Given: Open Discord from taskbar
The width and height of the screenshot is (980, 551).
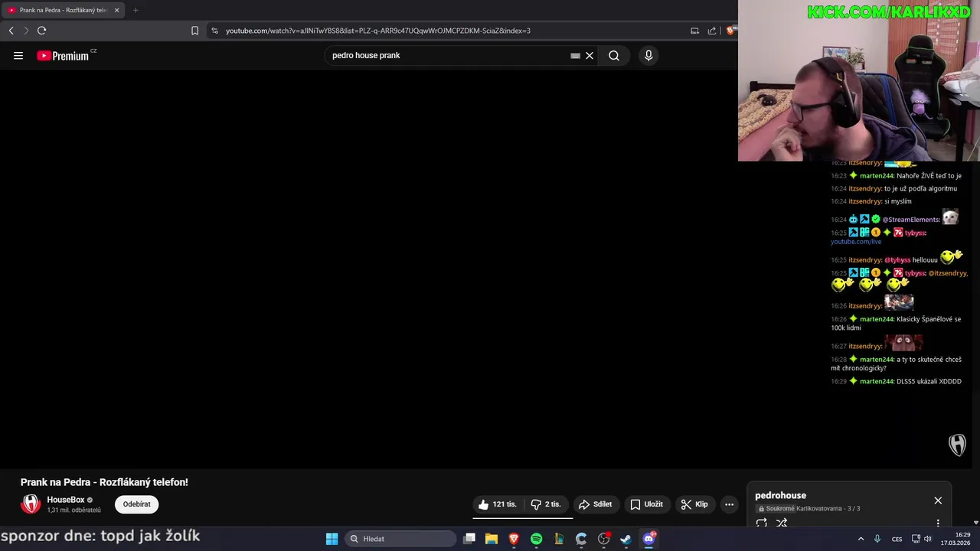Looking at the screenshot, I should point(648,539).
